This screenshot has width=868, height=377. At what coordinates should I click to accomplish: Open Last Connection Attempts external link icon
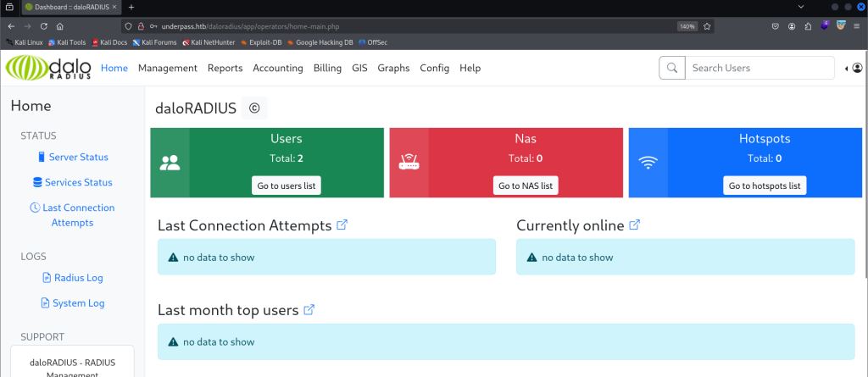(x=342, y=225)
